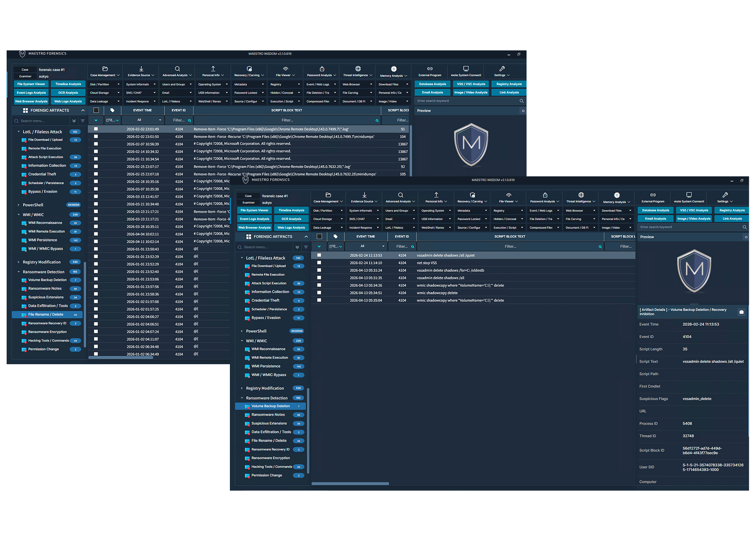Open Event Logs Analysis in back window
The height and width of the screenshot is (541, 756).
[x=31, y=93]
